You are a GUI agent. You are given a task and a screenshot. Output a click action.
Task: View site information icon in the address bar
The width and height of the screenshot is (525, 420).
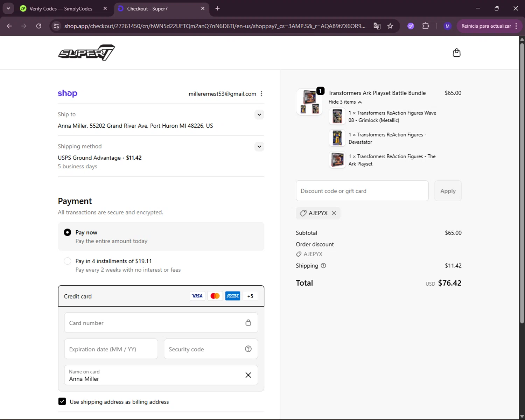(x=56, y=26)
